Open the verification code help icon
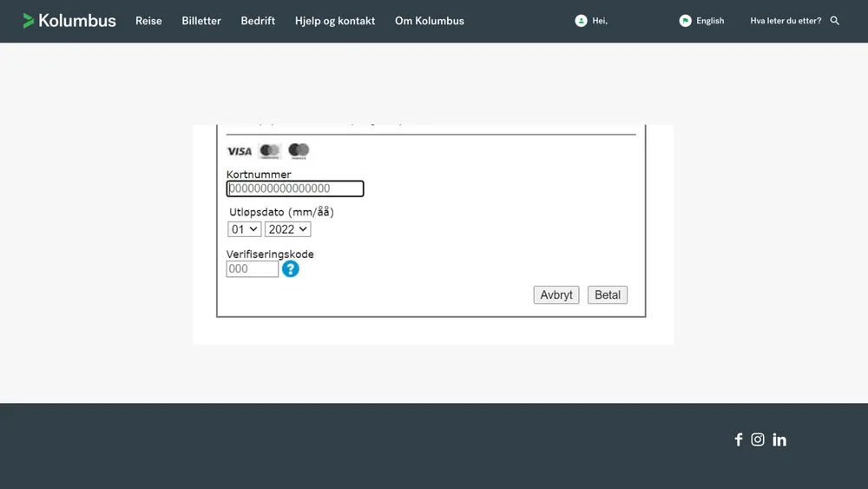The height and width of the screenshot is (489, 868). (x=291, y=269)
